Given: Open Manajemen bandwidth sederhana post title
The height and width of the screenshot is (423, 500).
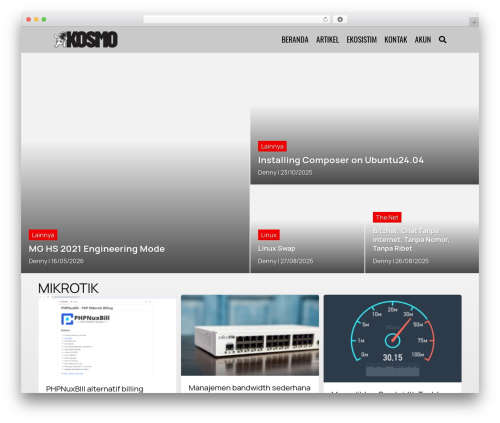Looking at the screenshot, I should pos(249,388).
